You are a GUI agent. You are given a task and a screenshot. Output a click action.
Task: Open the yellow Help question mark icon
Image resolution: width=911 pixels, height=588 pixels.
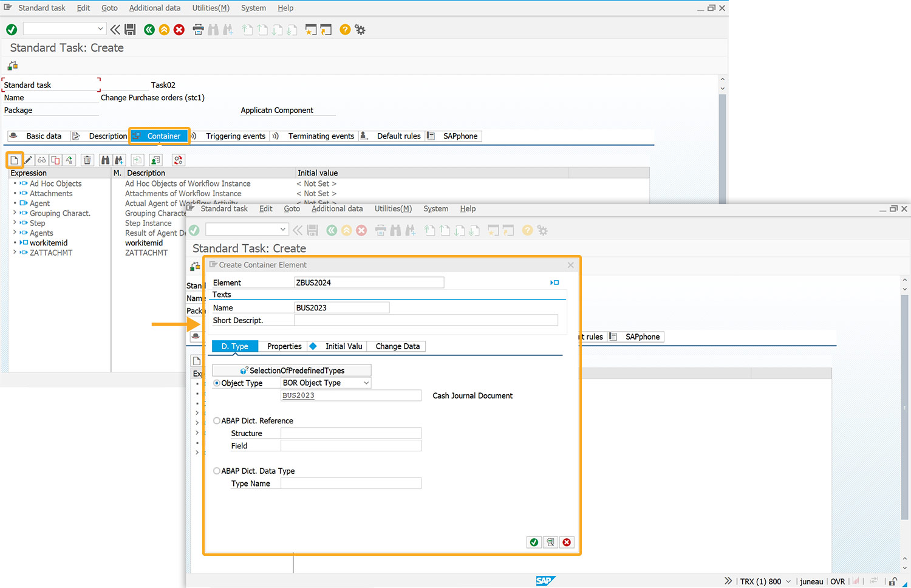(x=345, y=30)
